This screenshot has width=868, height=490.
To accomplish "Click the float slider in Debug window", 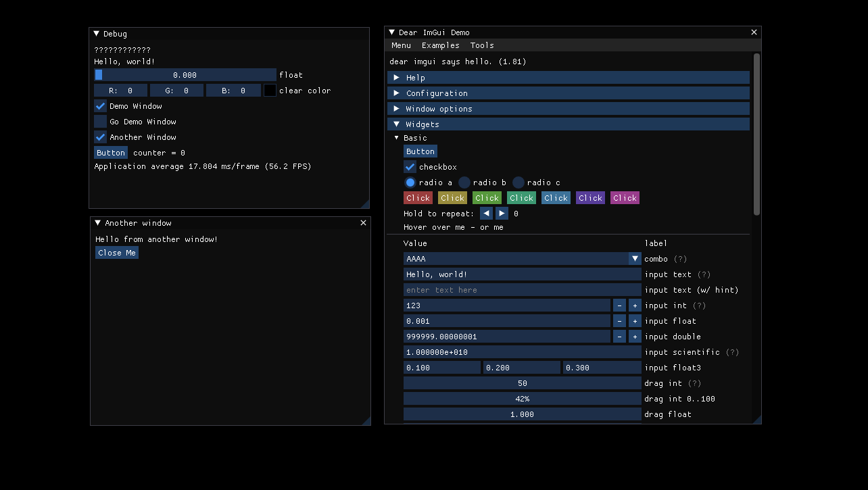I will coord(185,75).
